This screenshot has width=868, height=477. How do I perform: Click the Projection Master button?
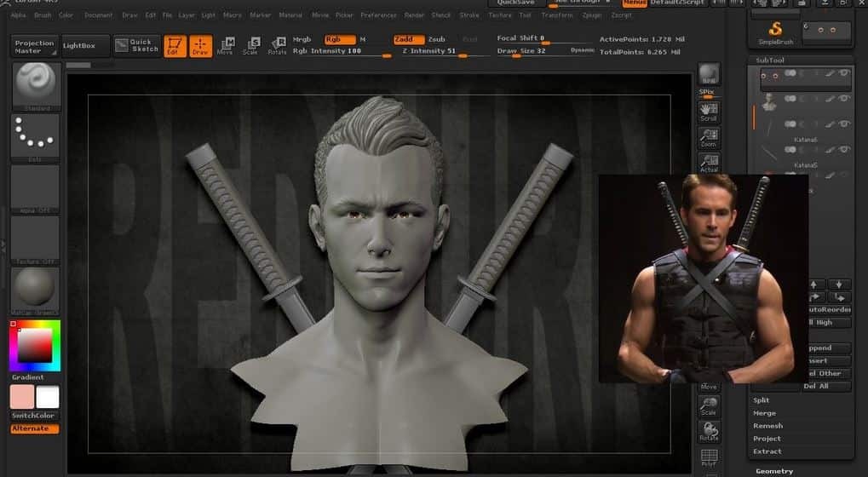(34, 47)
